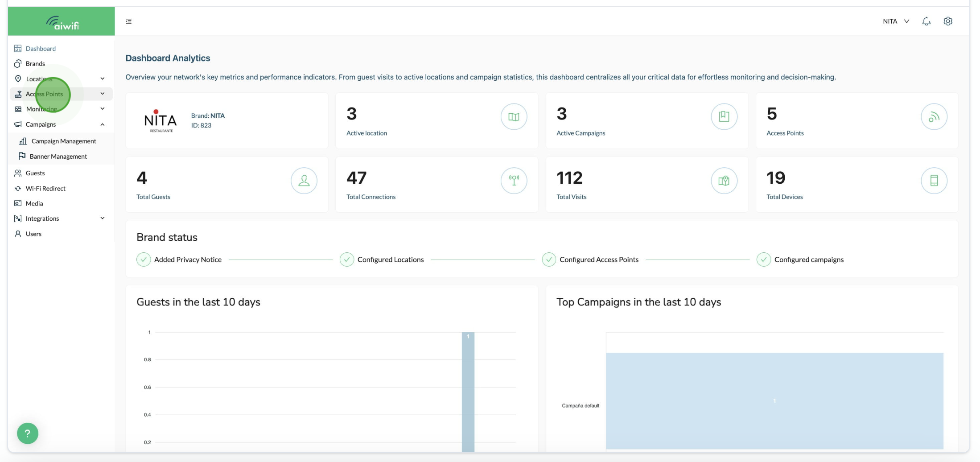Go to Wi-Fi Redirect page
This screenshot has height=462, width=980.
click(45, 189)
